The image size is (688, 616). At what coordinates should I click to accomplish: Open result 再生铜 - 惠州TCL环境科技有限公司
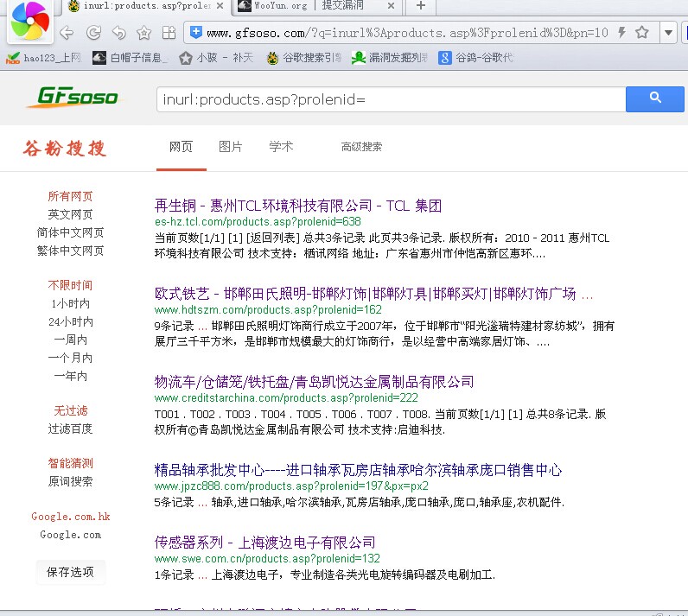pos(298,206)
